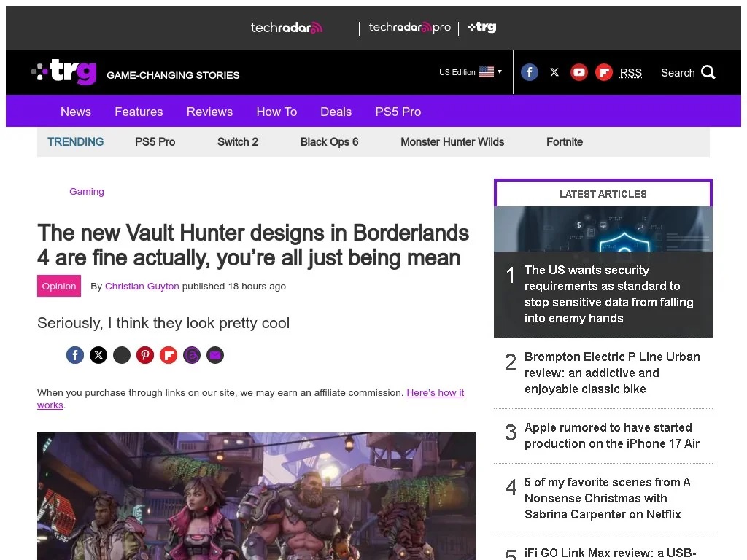Open the Gaming breadcrumb link
Viewport: 747px width, 560px height.
tap(87, 192)
